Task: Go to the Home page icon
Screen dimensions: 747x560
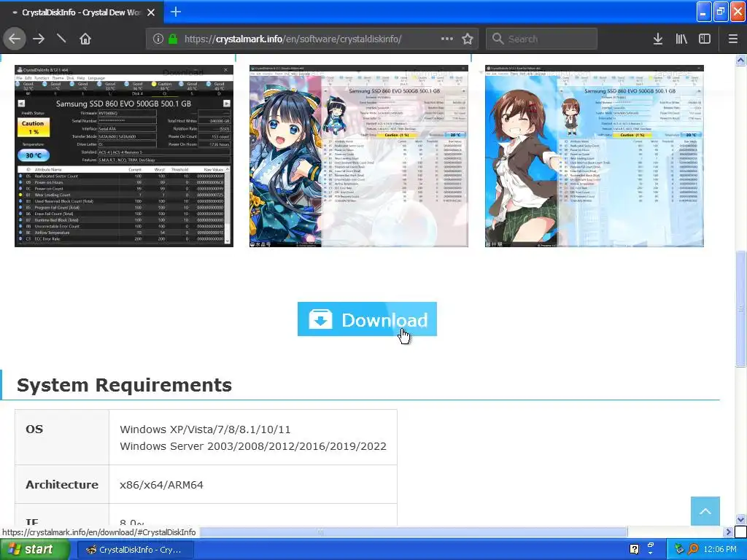Action: (85, 39)
